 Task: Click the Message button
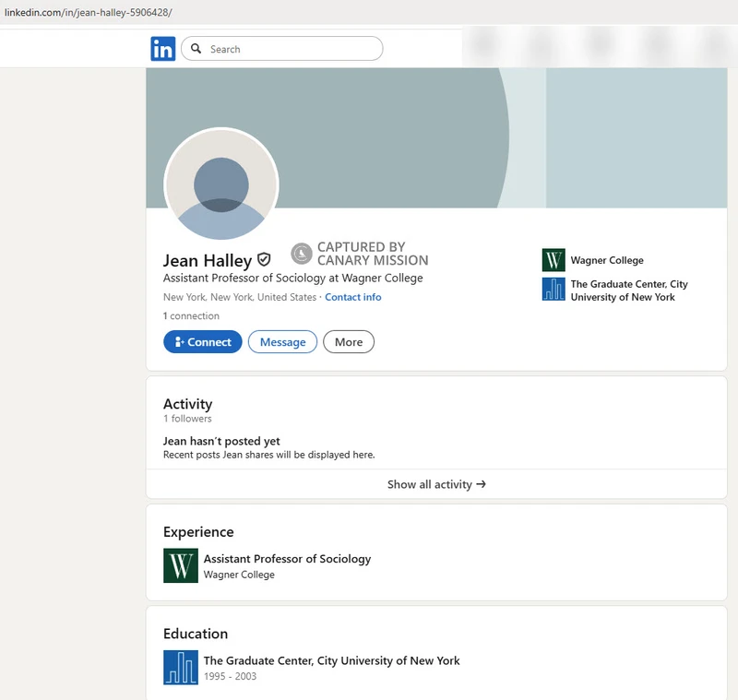point(282,342)
